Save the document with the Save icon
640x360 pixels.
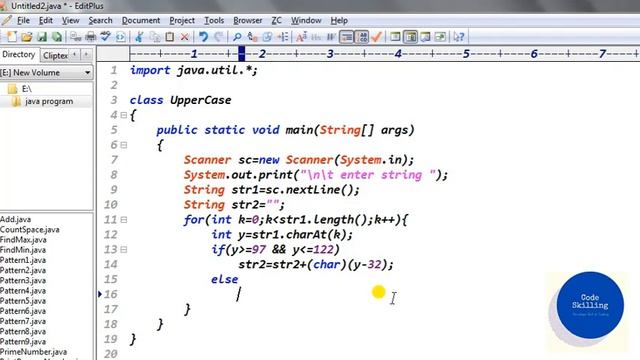[42, 37]
